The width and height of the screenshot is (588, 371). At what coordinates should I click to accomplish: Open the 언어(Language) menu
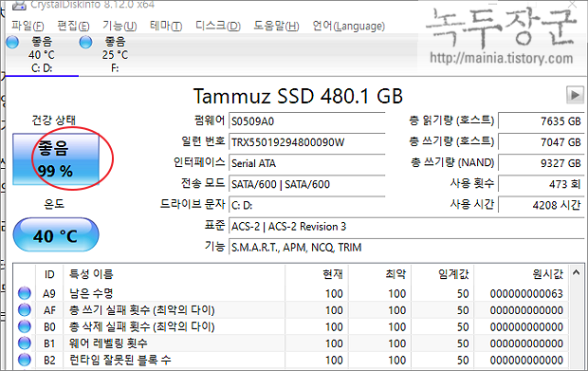[349, 26]
